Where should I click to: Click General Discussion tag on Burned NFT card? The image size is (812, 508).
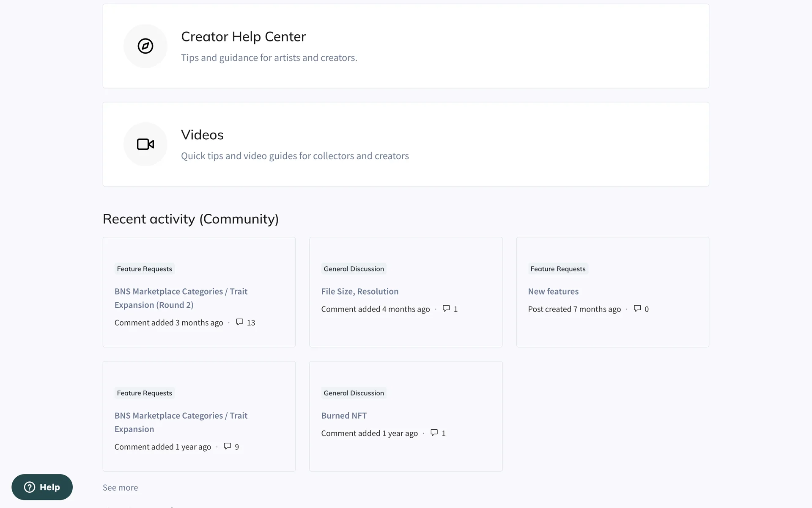(354, 393)
